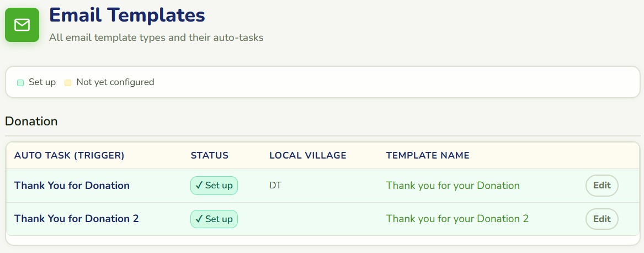The width and height of the screenshot is (644, 253).
Task: Click the Email Templates page title
Action: [x=127, y=15]
